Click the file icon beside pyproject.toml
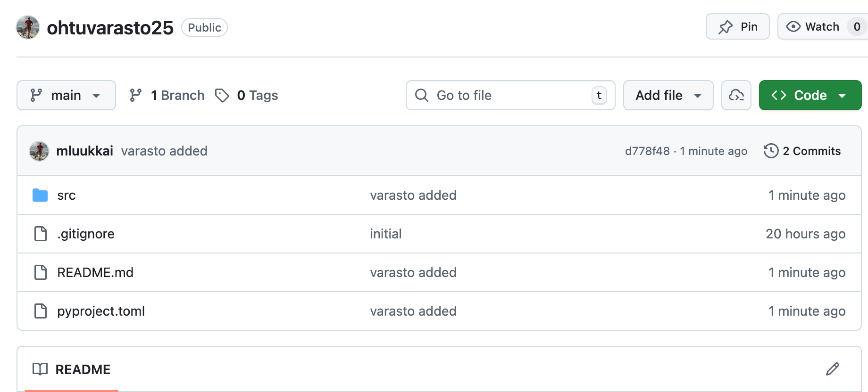 [41, 311]
